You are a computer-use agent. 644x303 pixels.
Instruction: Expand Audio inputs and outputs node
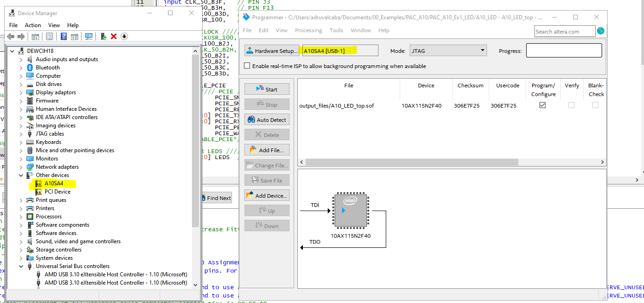[x=21, y=59]
